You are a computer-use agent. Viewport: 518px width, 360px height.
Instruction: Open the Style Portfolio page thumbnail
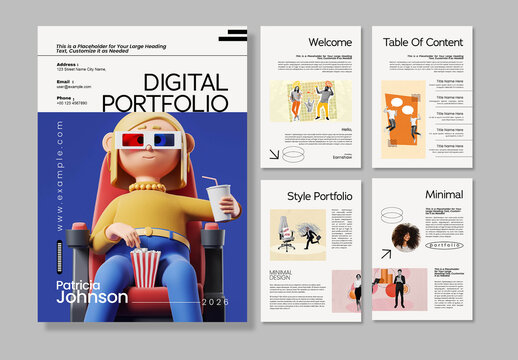311,251
